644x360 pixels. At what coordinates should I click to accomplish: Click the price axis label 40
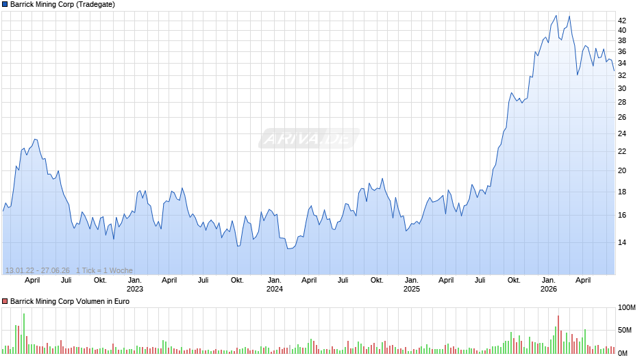(622, 30)
